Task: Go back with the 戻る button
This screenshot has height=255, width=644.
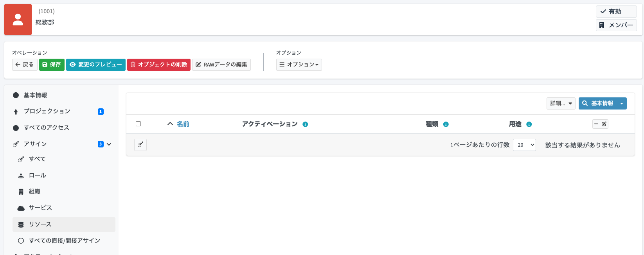Action: (25, 65)
